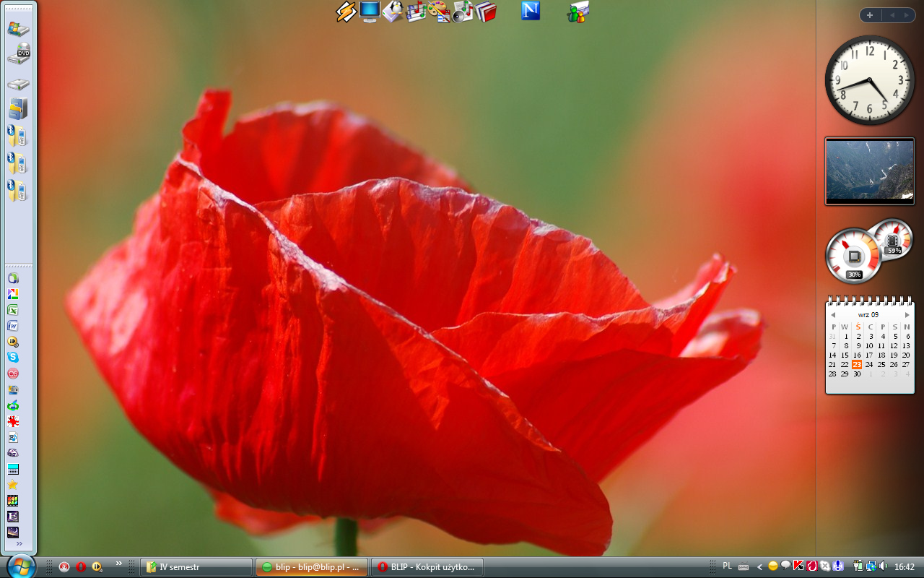
Task: Show hidden system tray icons
Action: point(759,567)
